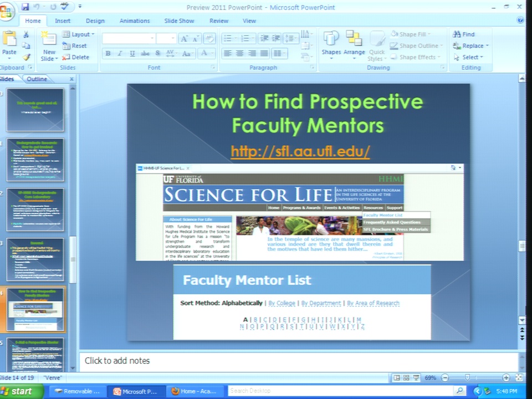Undo the last action in Quick Access Toolbar

(x=37, y=7)
